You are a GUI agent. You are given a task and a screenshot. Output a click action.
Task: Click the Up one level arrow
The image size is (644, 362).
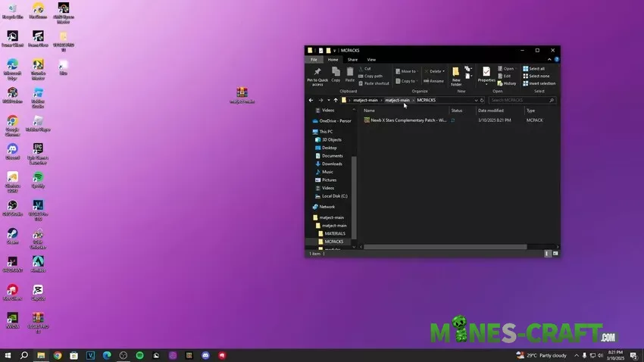click(336, 100)
